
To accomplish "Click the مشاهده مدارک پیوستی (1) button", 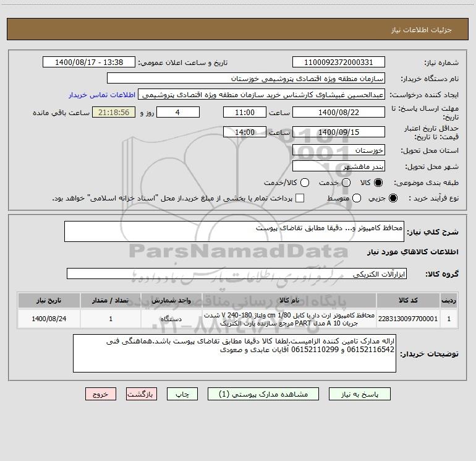I will pos(263,394).
